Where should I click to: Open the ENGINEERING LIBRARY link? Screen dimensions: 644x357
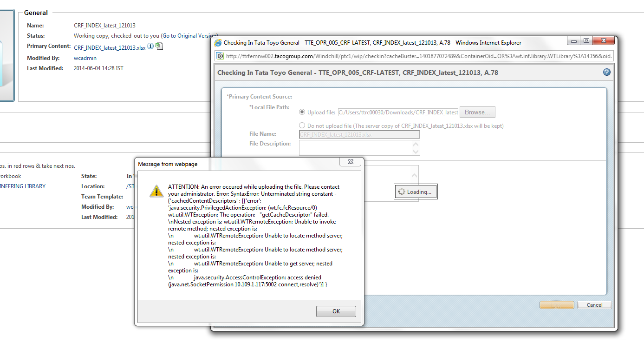[23, 186]
